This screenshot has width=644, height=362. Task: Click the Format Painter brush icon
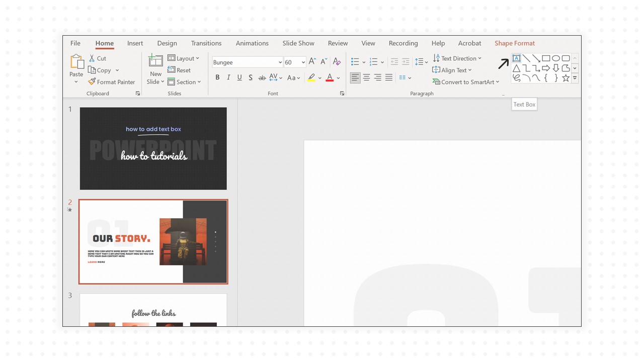(92, 81)
